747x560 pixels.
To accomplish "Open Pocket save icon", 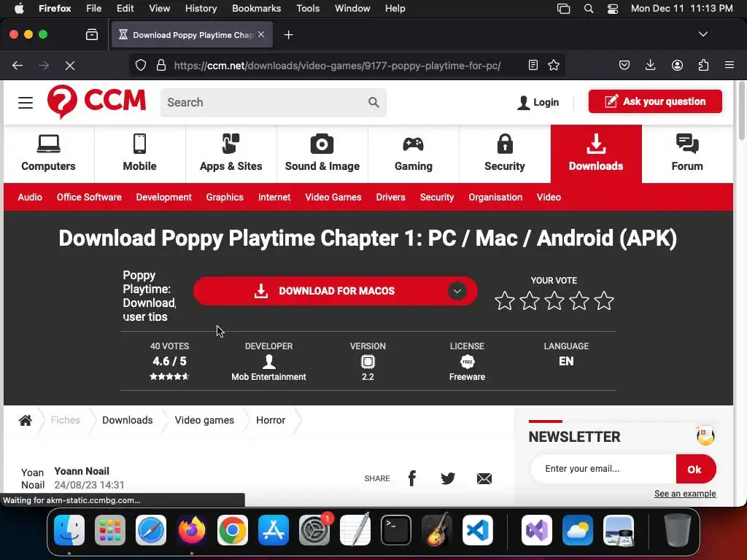I will [624, 65].
